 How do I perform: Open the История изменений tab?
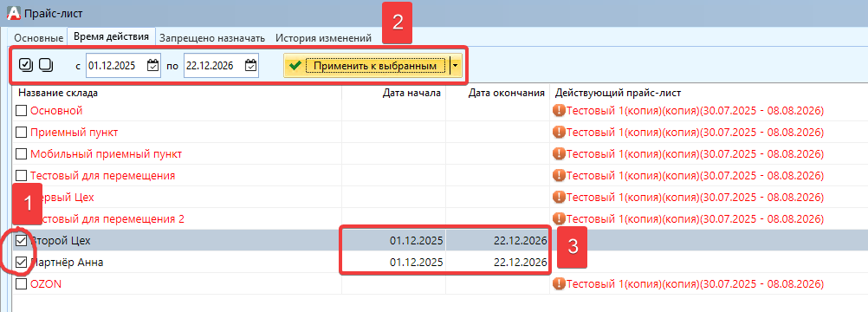point(323,38)
